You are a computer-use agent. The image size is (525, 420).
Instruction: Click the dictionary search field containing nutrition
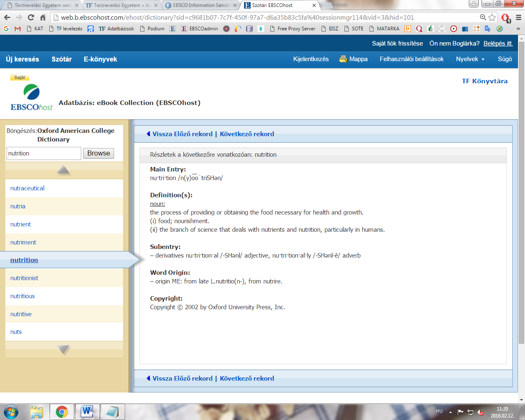pos(43,153)
